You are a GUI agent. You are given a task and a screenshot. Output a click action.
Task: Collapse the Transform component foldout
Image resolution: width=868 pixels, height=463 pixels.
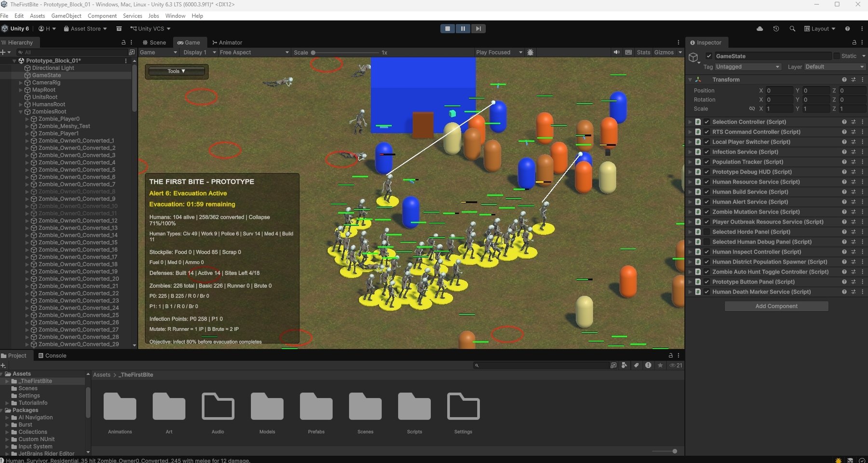tap(690, 80)
